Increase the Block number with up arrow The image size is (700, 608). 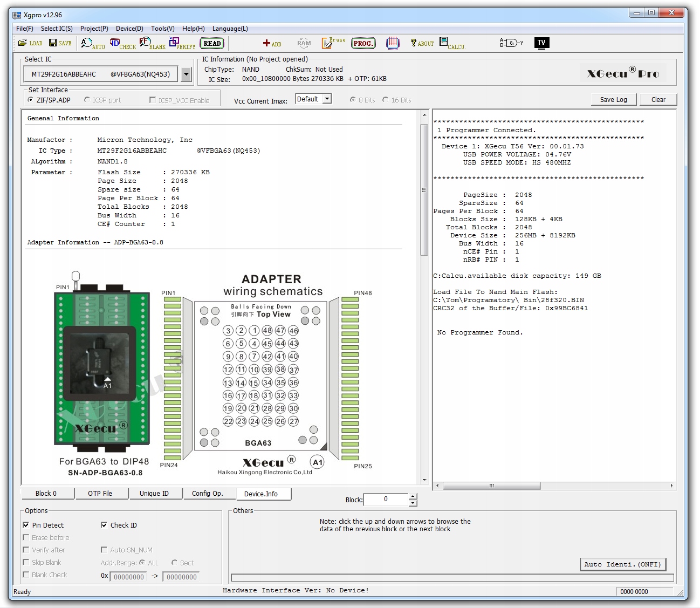tap(413, 496)
